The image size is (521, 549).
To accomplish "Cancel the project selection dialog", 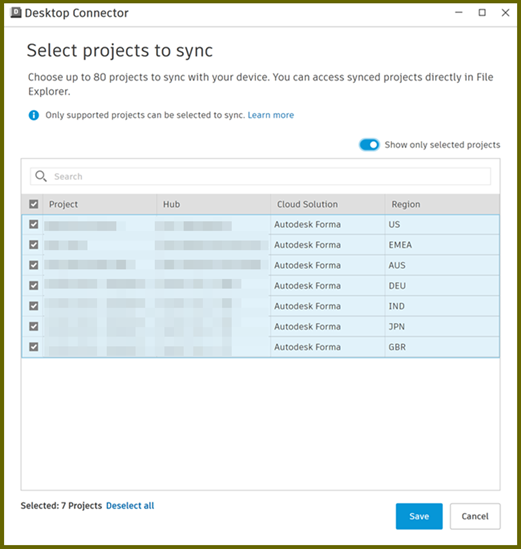I will tap(475, 516).
